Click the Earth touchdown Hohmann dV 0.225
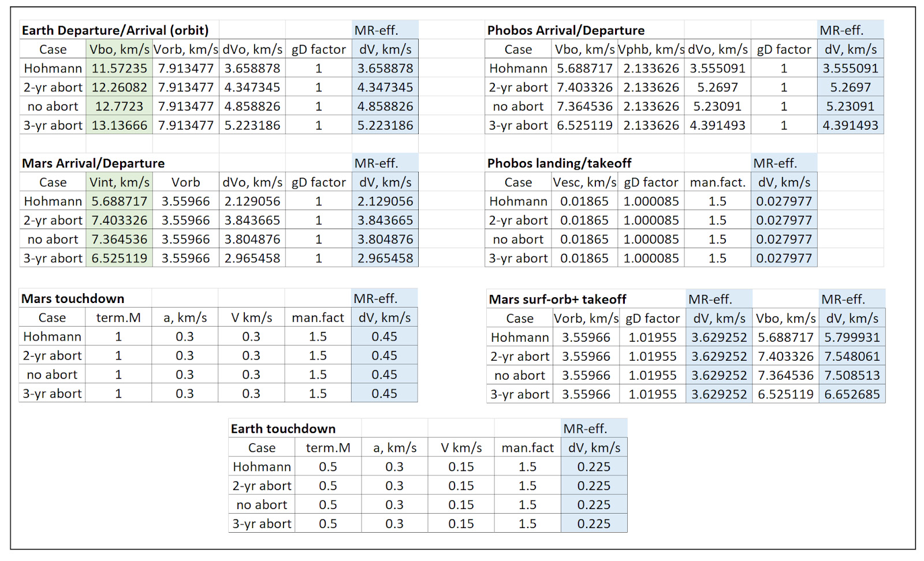924x561 pixels. coord(594,466)
